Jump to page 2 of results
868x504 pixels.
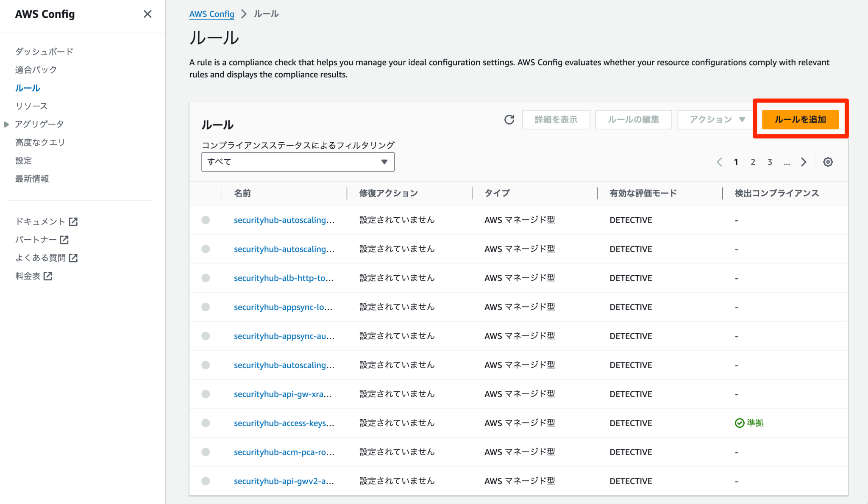pos(753,162)
